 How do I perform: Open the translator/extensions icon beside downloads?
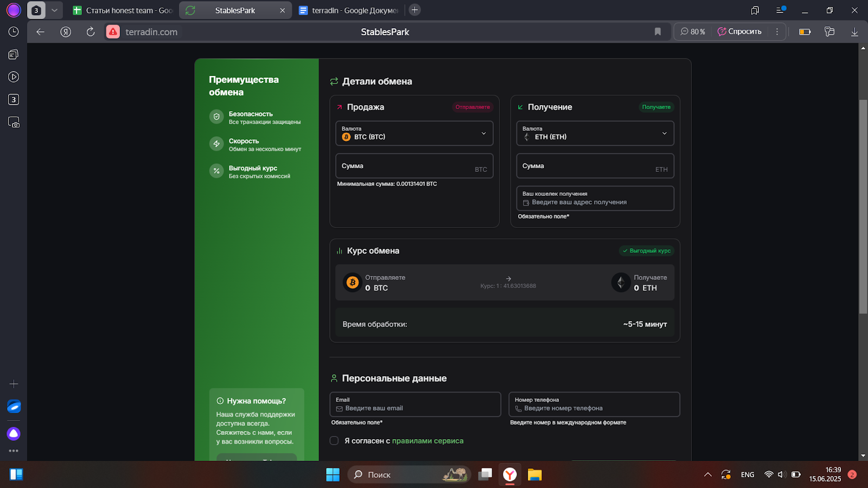click(x=829, y=32)
